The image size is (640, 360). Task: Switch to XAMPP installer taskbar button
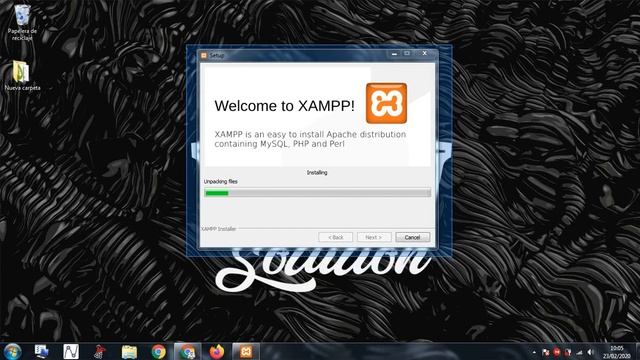tap(246, 351)
